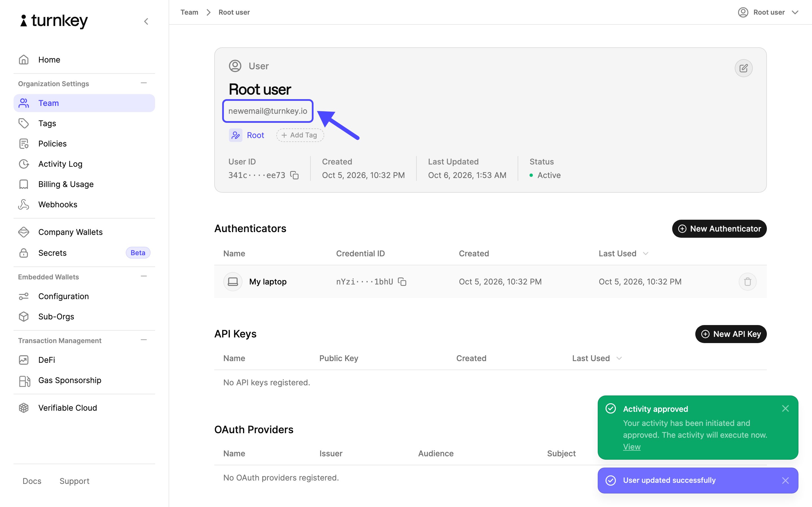Create a New API Key
The image size is (812, 507).
pos(731,334)
